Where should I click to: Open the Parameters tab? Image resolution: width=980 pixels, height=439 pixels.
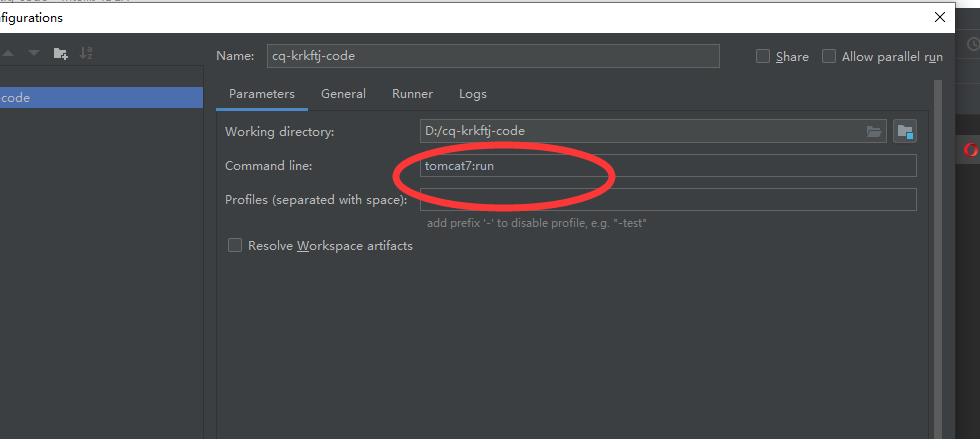[x=262, y=94]
